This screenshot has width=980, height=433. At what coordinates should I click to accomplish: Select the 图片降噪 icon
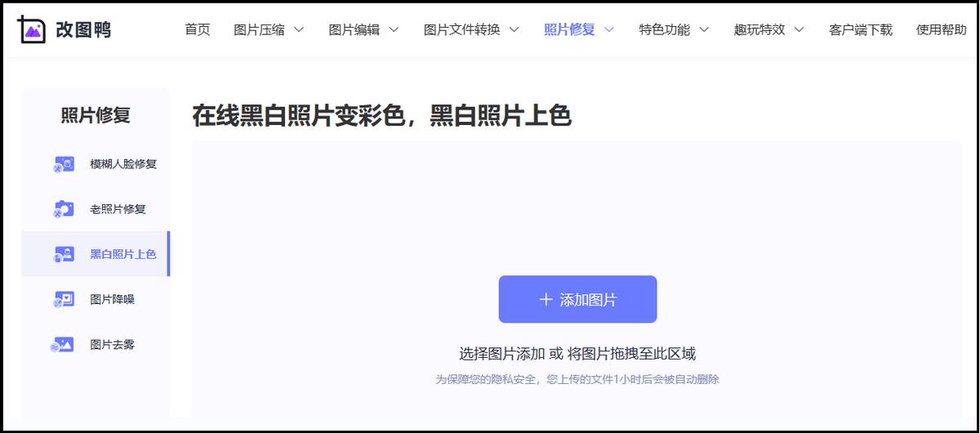click(x=63, y=300)
